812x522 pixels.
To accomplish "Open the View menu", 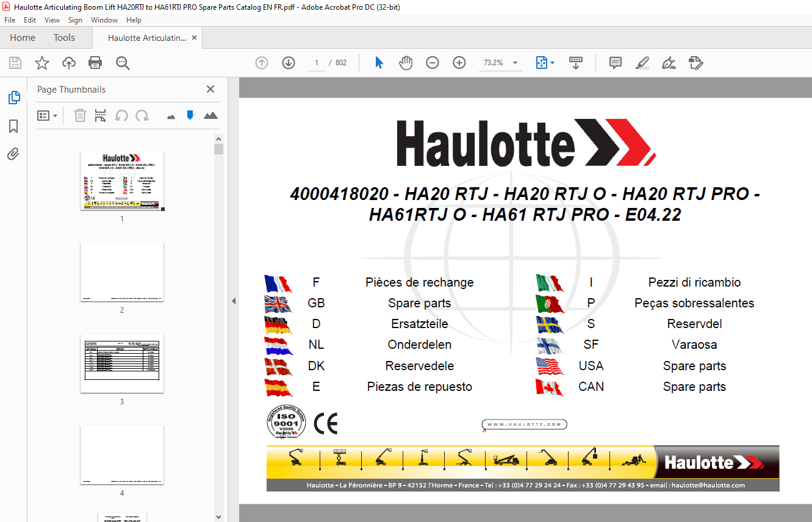I will [52, 20].
